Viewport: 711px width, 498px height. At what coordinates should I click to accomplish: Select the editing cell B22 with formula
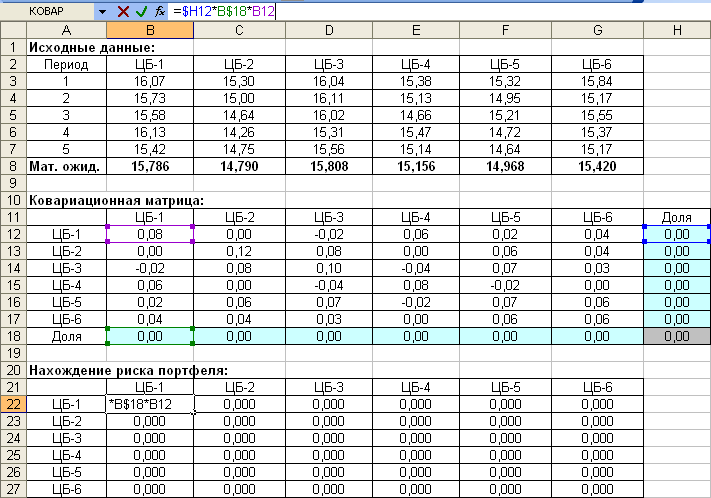[149, 403]
